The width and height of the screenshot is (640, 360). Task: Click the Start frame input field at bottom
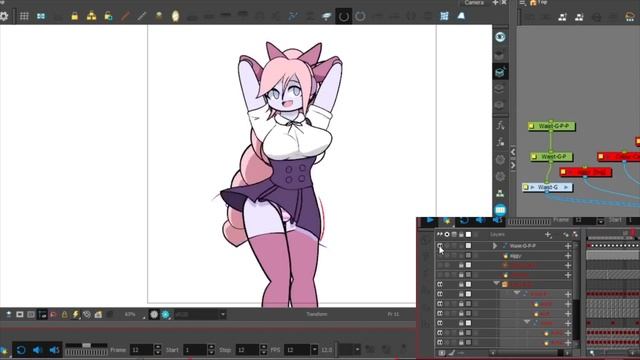(194, 350)
